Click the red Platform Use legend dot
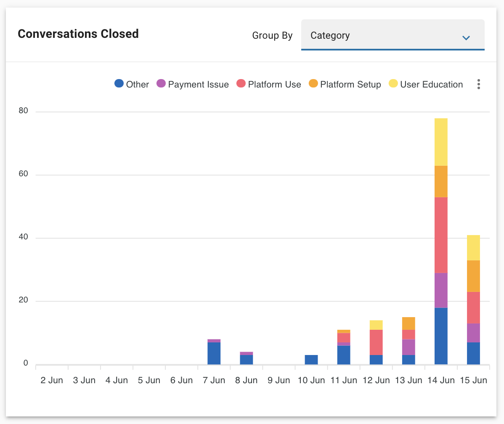Viewport: 504px width, 424px height. 241,84
